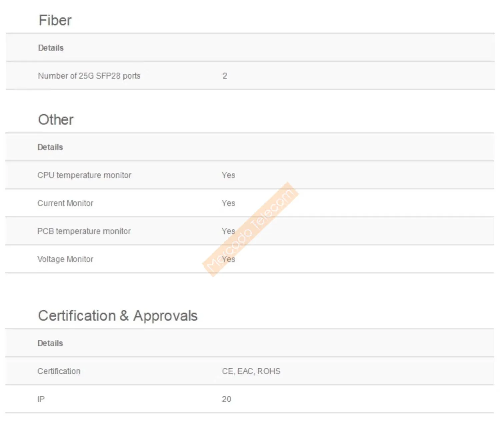Screen dimensions: 500x448
Task: Select the CE, EAC, ROHS certification value
Action: tap(251, 371)
